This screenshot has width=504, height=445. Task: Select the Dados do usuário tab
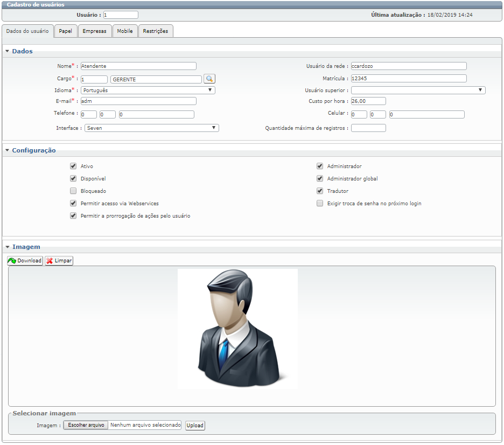(27, 31)
